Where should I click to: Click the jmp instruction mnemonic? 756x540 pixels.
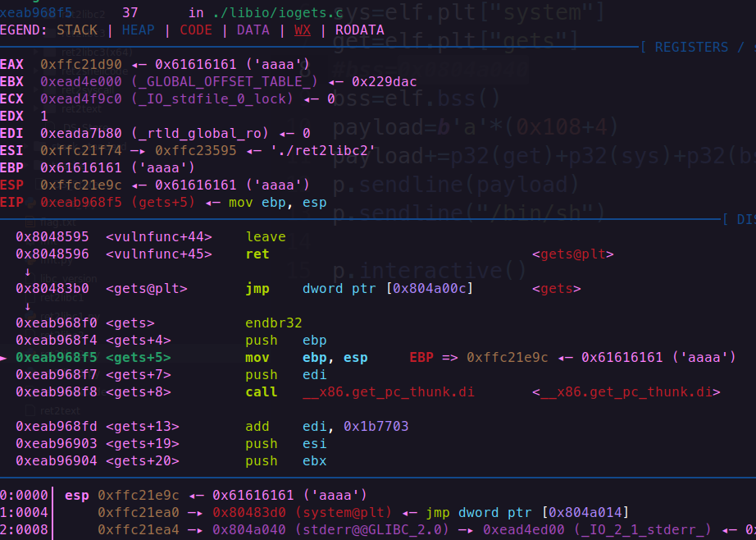(x=257, y=289)
